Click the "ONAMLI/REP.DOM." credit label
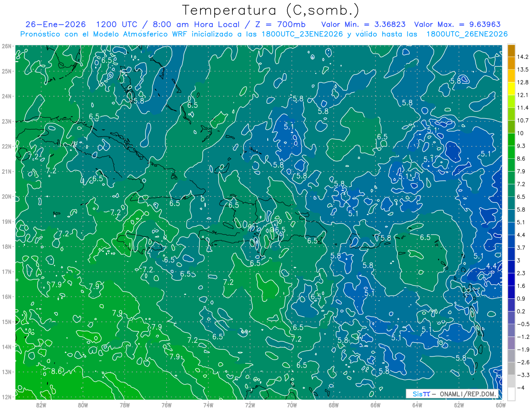The image size is (532, 411). coord(468,394)
